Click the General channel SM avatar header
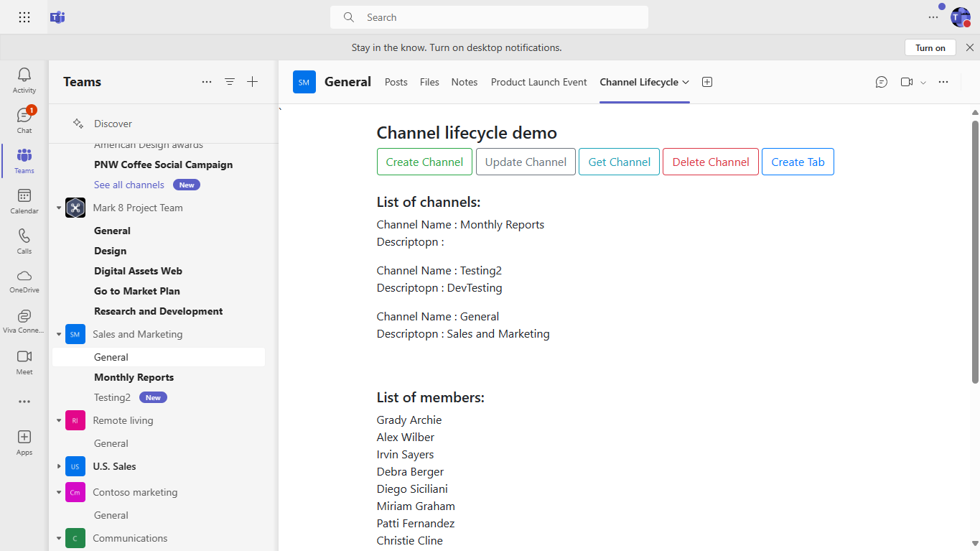This screenshot has width=980, height=551. (x=304, y=82)
